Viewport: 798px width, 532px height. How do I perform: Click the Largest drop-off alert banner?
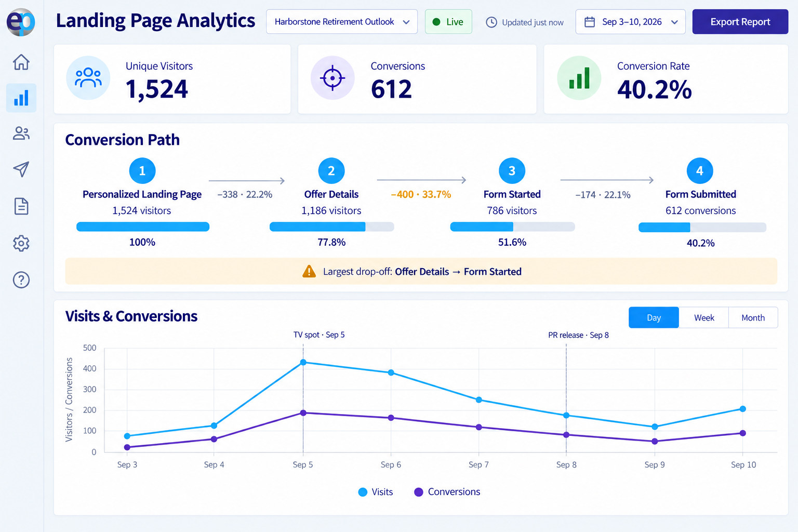click(x=421, y=271)
